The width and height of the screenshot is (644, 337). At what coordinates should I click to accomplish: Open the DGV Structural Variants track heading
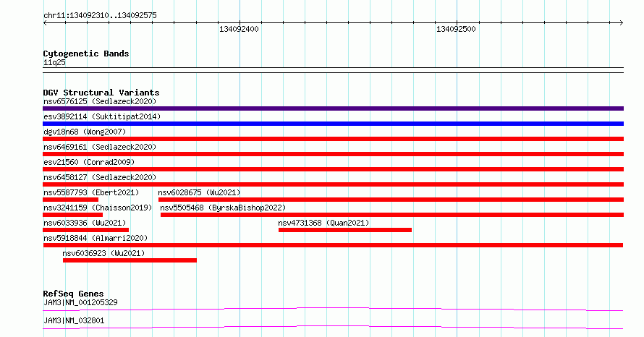[101, 93]
